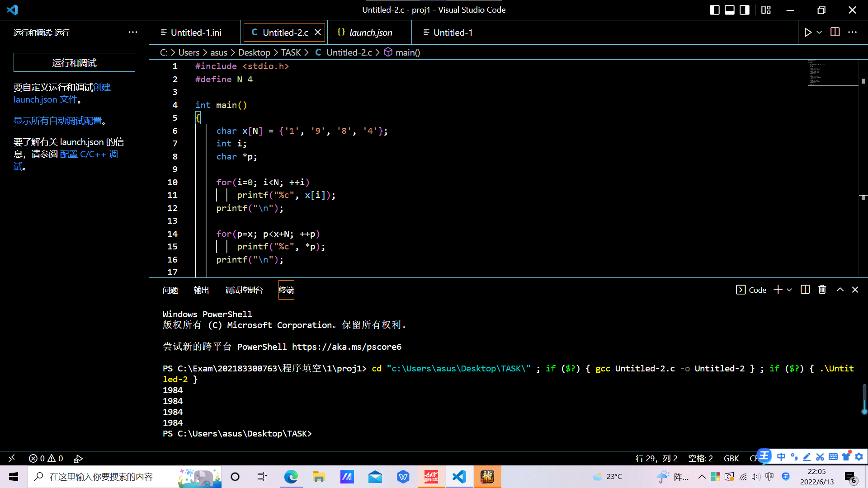This screenshot has height=488, width=868.
Task: Click the 显示所有自动调试配置 link
Action: [58, 121]
